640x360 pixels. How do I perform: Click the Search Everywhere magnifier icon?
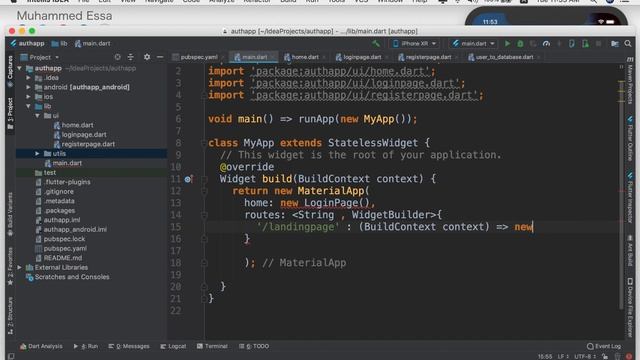[628, 43]
